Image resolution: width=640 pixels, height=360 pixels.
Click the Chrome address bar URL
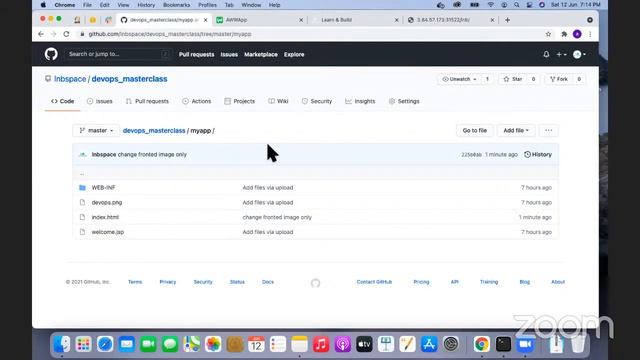pyautogui.click(x=170, y=34)
